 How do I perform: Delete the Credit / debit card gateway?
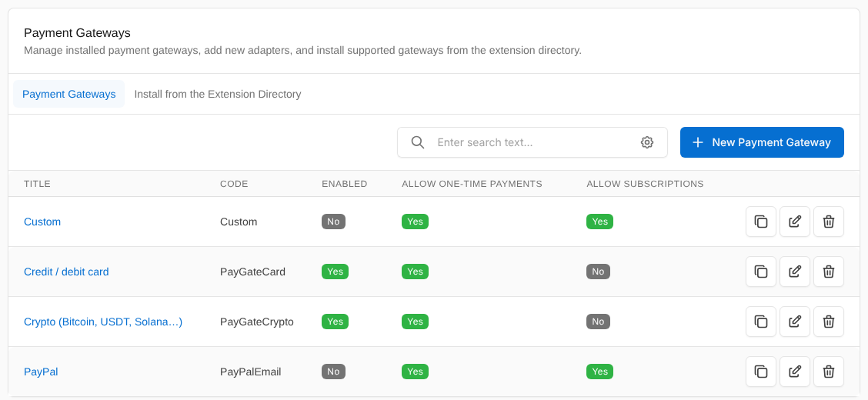click(829, 272)
